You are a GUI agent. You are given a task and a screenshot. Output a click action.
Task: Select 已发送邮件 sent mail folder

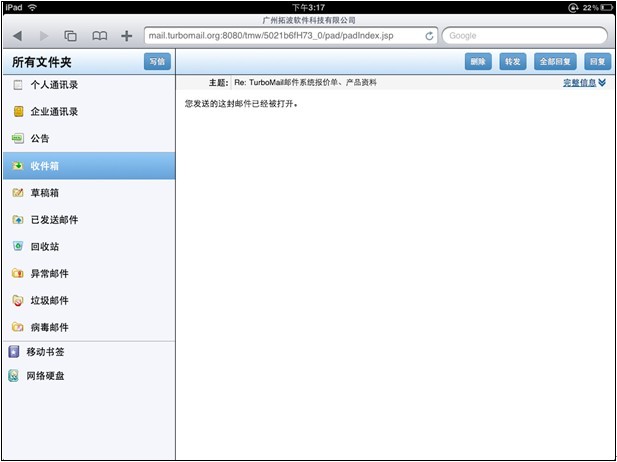click(x=54, y=219)
